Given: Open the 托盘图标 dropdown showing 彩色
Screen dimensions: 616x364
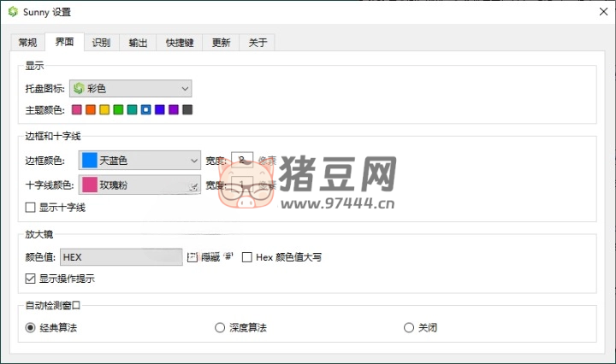Looking at the screenshot, I should click(x=130, y=88).
